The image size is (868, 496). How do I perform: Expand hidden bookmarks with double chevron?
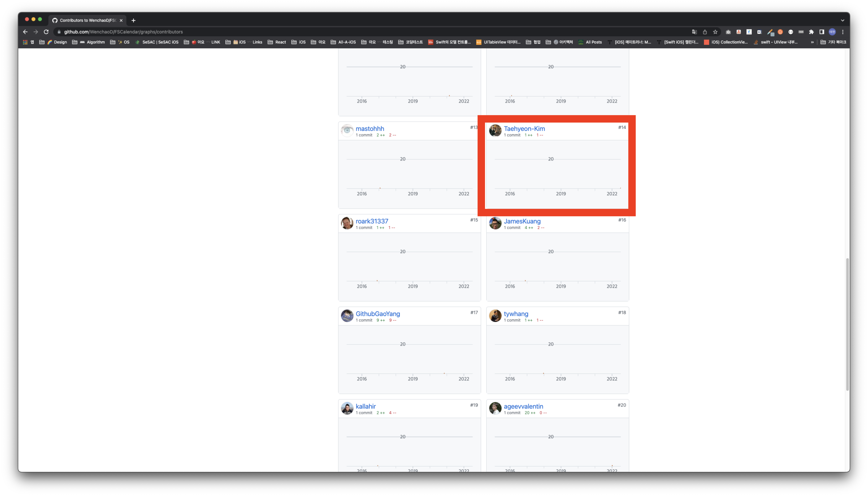click(x=812, y=42)
